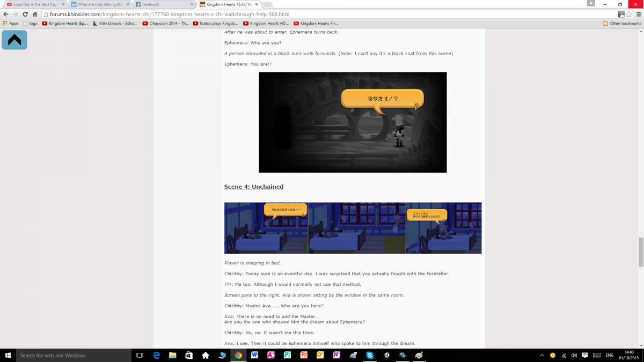
Task: Open the Ohayocon 2014 bookmark
Action: tap(166, 24)
